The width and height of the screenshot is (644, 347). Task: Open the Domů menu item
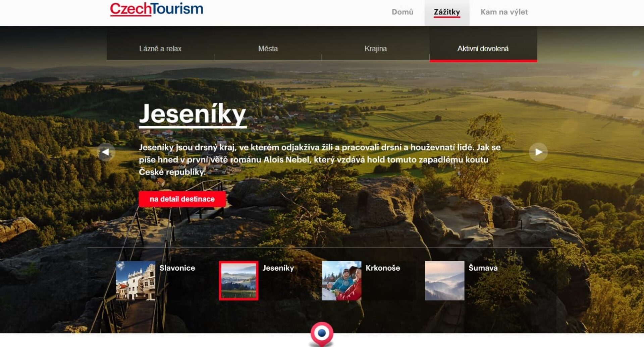coord(402,12)
